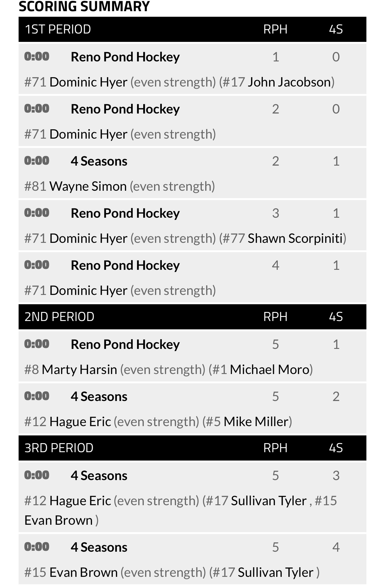This screenshot has width=385, height=588.
Task: Select 4 Seasons team on Evan Brown's goal
Action: pyautogui.click(x=99, y=547)
